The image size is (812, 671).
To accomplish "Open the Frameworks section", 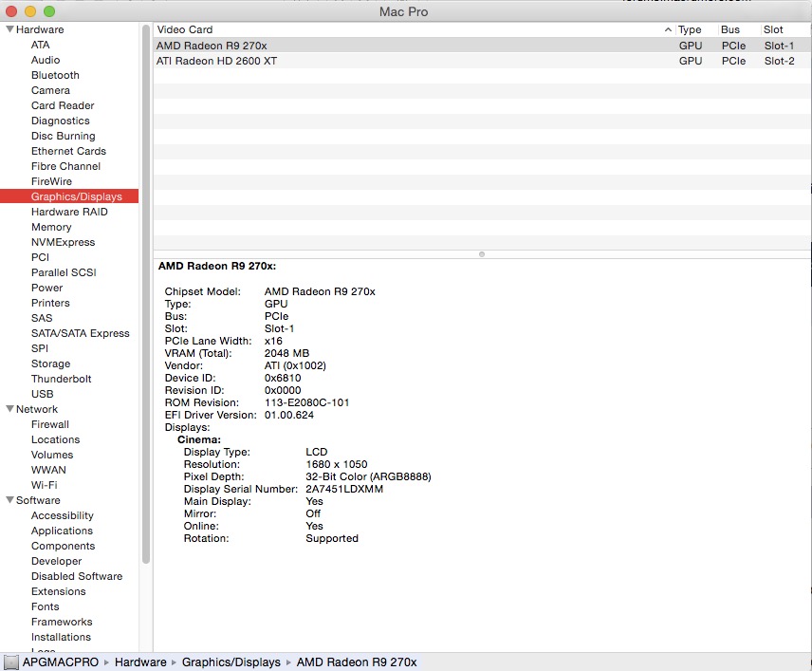I will coord(62,622).
